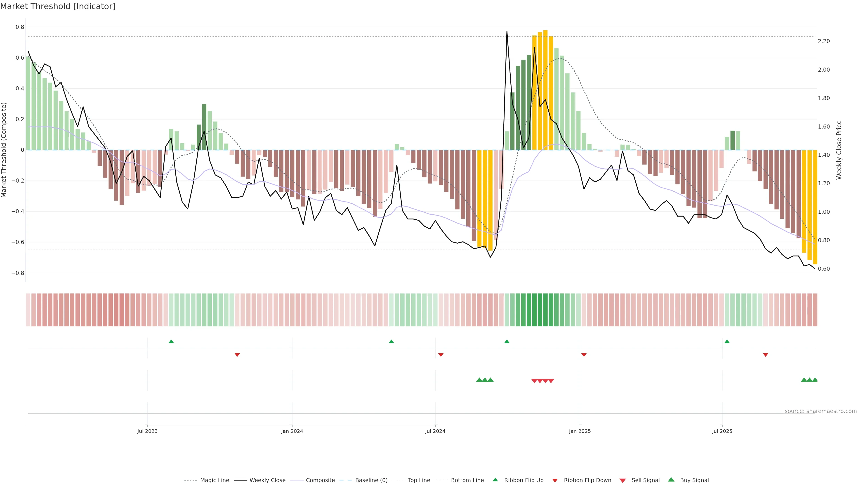868x488 pixels.
Task: Click the source: sharemaestro.com text
Action: [821, 411]
